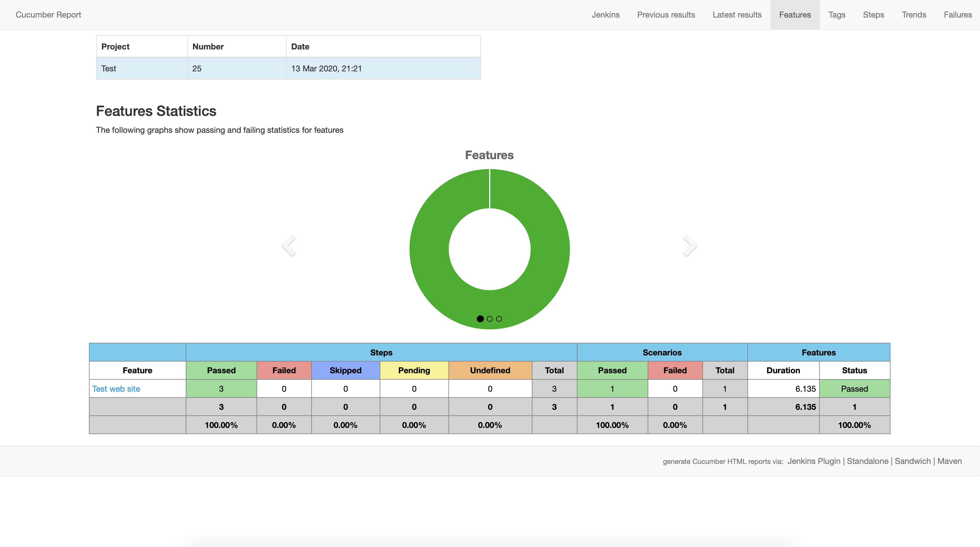This screenshot has height=547, width=980.
Task: Advance to next chart with right arrow
Action: pyautogui.click(x=690, y=246)
